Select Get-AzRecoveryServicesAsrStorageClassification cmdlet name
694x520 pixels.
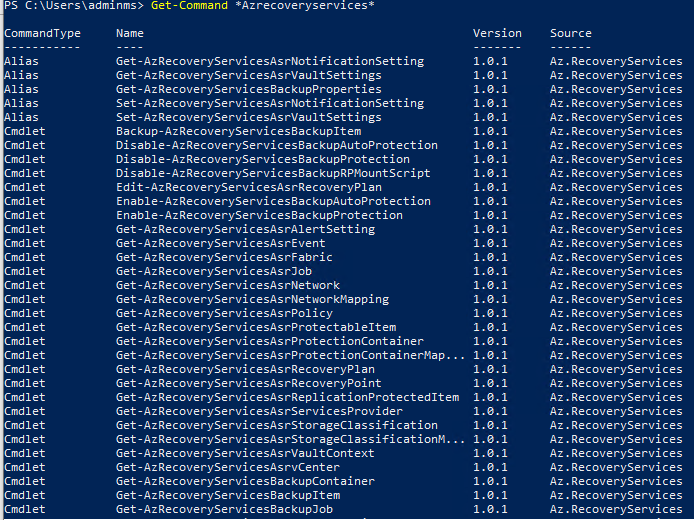(277, 426)
